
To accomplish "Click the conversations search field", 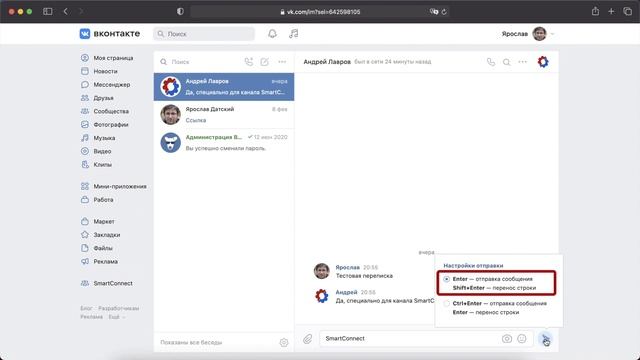I will [x=199, y=62].
